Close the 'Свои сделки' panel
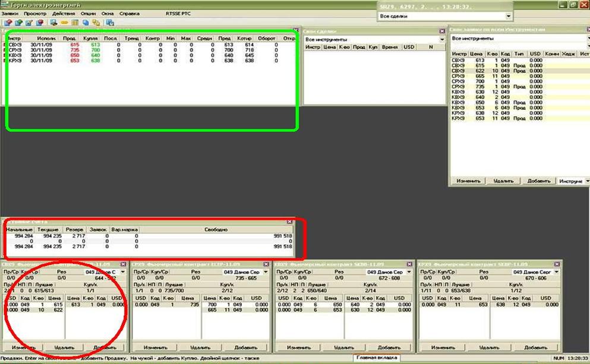Image resolution: width=590 pixels, height=364 pixels. pos(441,31)
